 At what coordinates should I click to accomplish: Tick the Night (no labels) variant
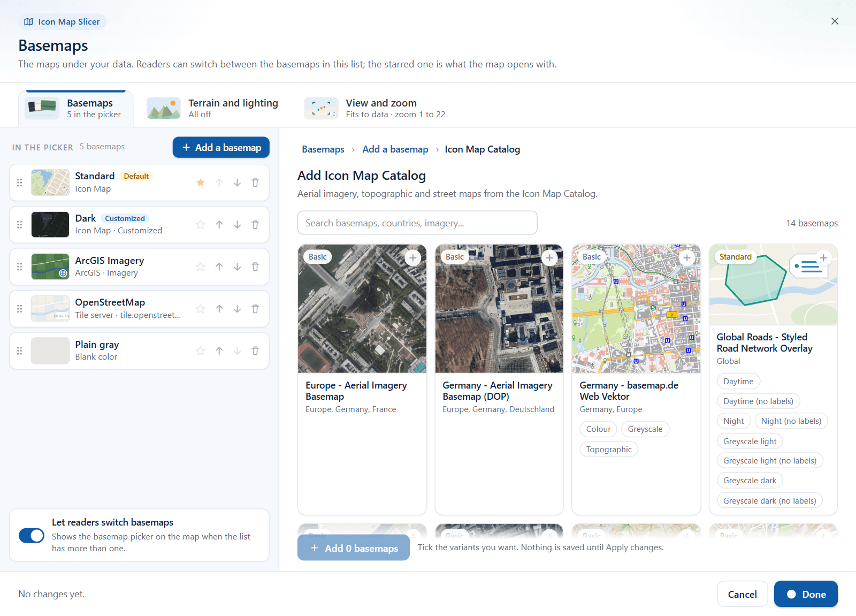click(x=791, y=421)
